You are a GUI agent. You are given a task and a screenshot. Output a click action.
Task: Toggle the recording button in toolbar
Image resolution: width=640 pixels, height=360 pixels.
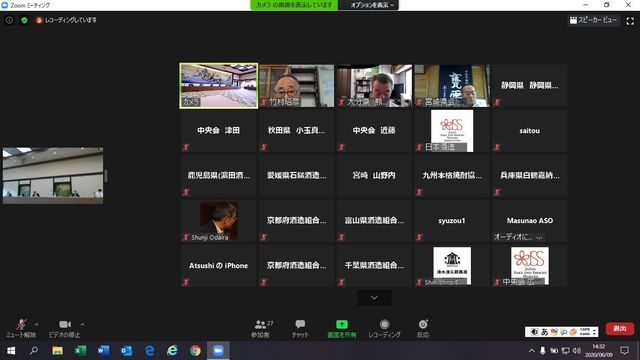pos(384,329)
